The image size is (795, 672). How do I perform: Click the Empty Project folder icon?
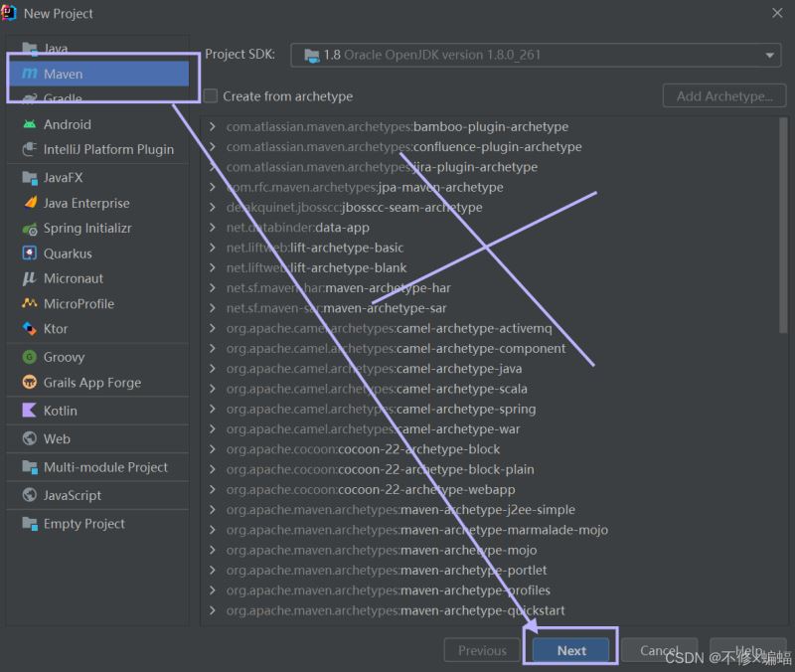(30, 524)
